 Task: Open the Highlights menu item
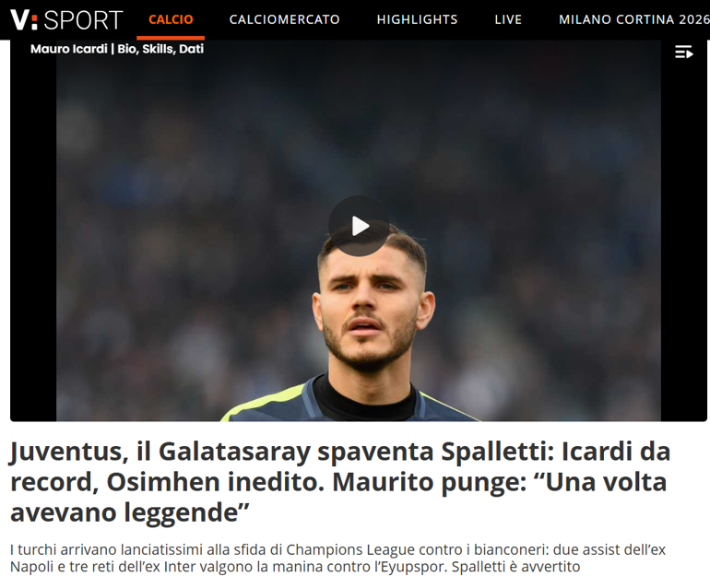[x=417, y=19]
